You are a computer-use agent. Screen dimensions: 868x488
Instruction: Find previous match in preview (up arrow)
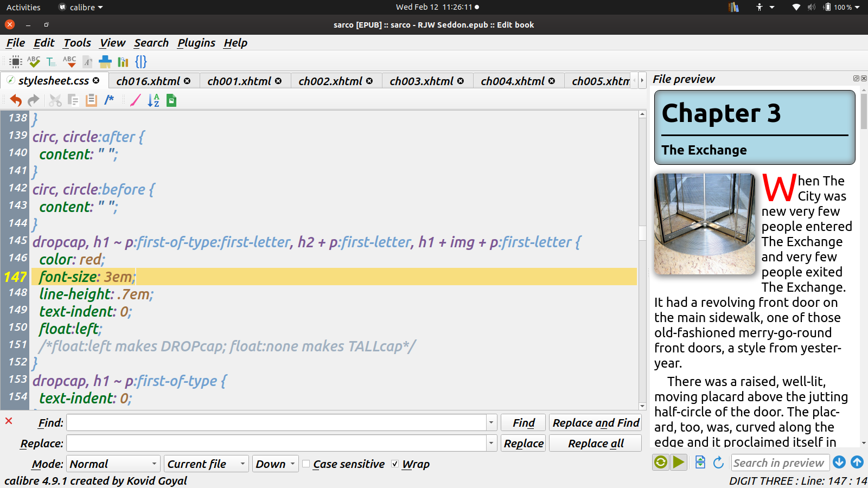[857, 462]
